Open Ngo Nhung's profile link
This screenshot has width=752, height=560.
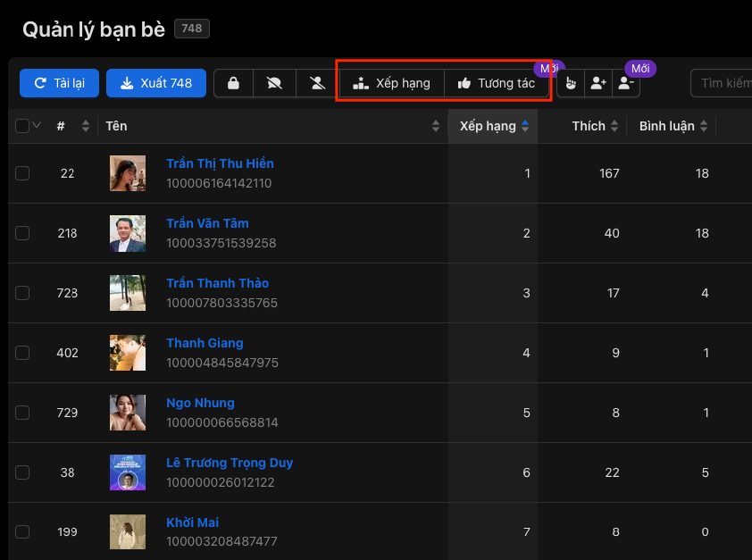pos(200,403)
